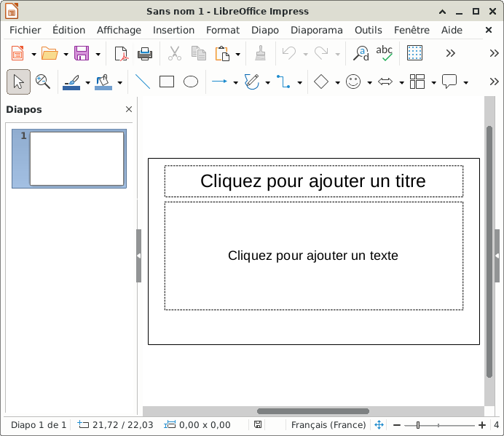The width and height of the screenshot is (504, 436).
Task: Open the Édition menu
Action: point(68,30)
